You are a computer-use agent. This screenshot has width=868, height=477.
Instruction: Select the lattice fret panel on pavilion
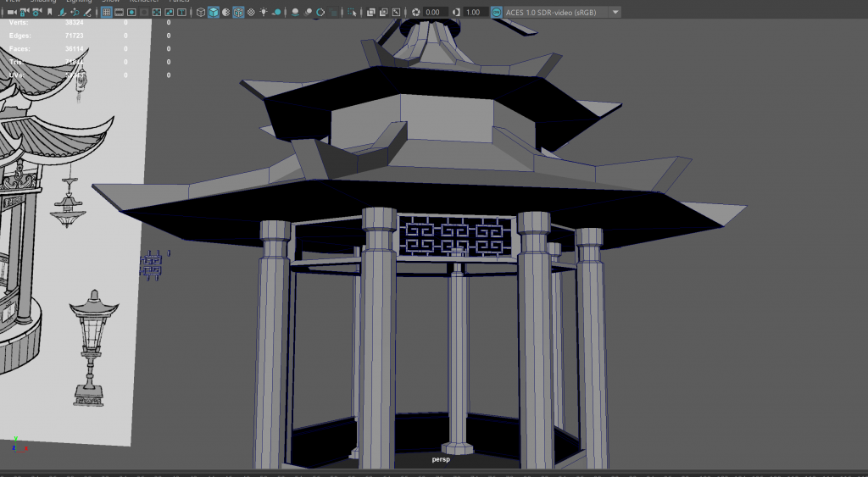[x=455, y=237]
